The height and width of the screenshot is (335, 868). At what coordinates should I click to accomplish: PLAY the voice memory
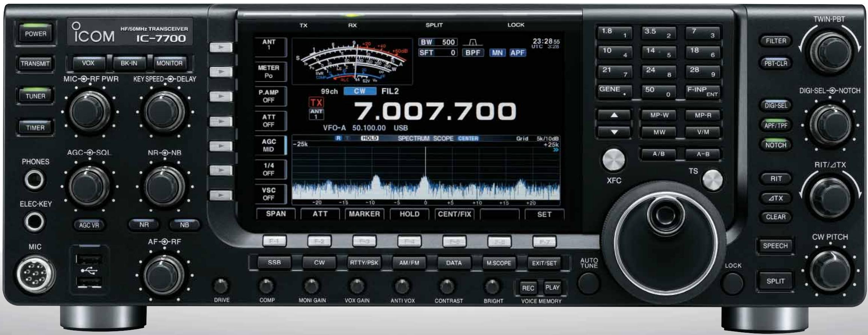[552, 288]
